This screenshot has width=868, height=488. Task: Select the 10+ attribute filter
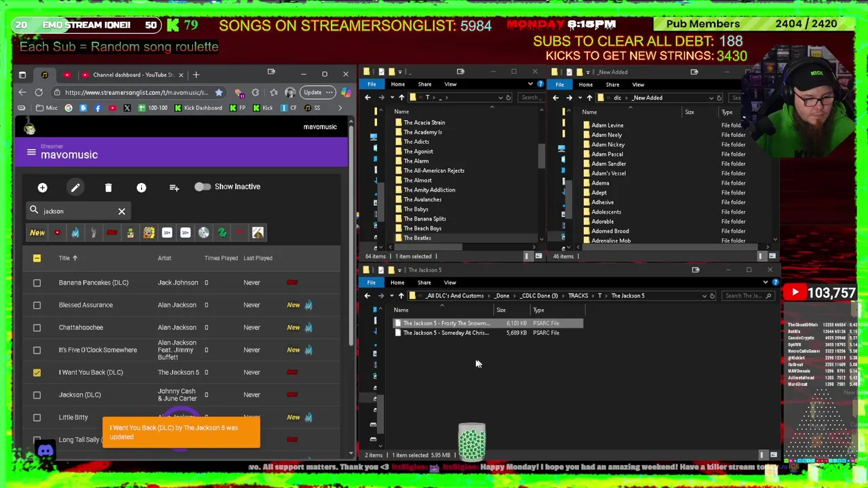click(x=167, y=232)
